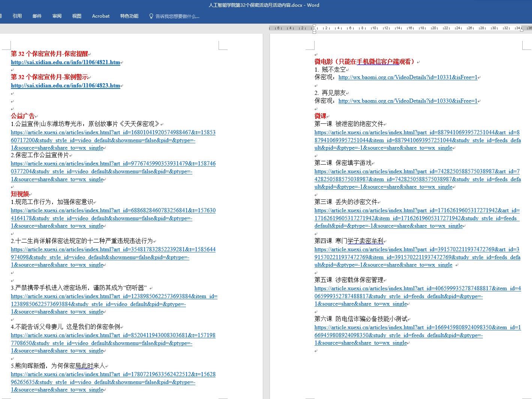Viewport: 532px width, 399px height.
Task: Select the 视图 tab
Action: 77,16
